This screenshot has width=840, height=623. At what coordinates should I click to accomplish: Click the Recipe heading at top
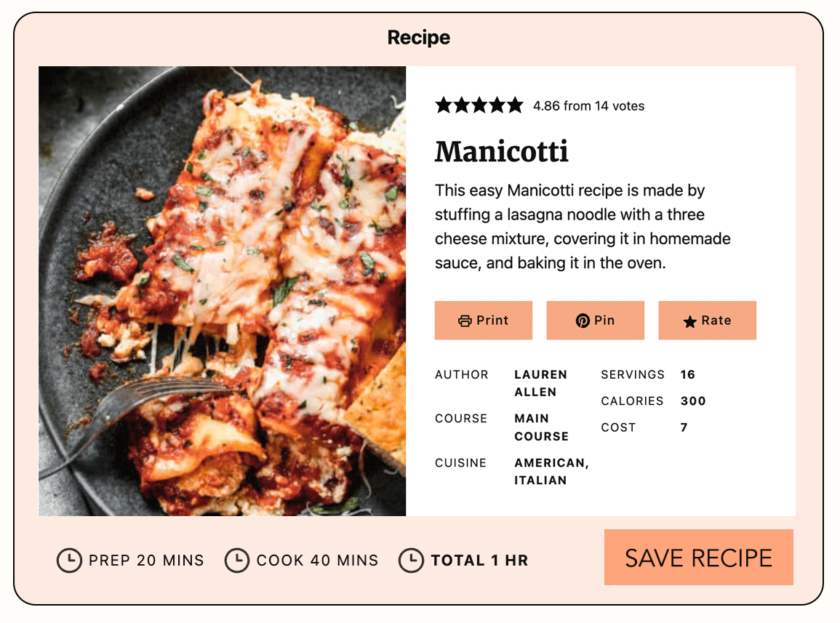click(419, 38)
